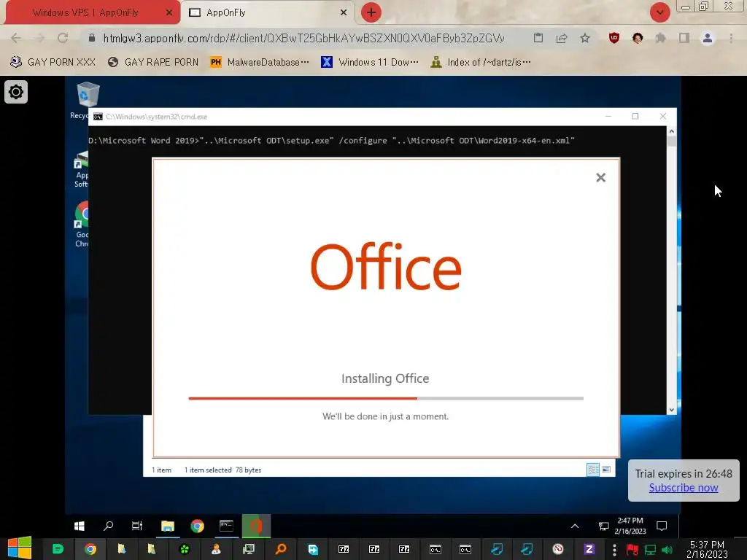The image size is (747, 560).
Task: Show hidden remote tray icons
Action: 575,526
